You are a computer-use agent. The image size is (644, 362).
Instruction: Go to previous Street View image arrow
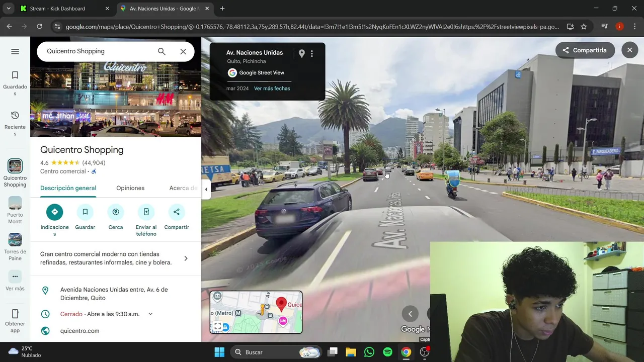pyautogui.click(x=410, y=314)
